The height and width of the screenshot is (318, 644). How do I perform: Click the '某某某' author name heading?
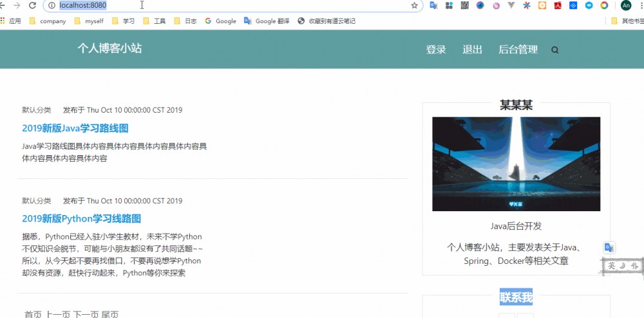pos(516,105)
